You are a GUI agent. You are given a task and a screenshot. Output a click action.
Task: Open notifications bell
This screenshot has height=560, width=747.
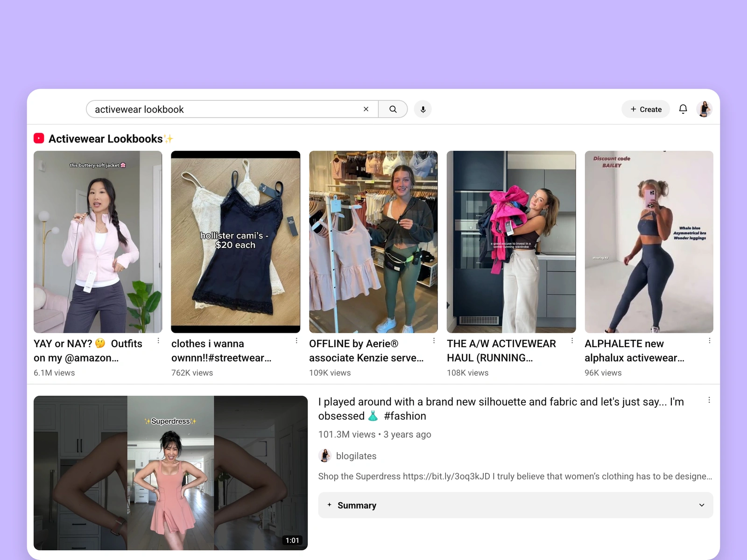[683, 109]
